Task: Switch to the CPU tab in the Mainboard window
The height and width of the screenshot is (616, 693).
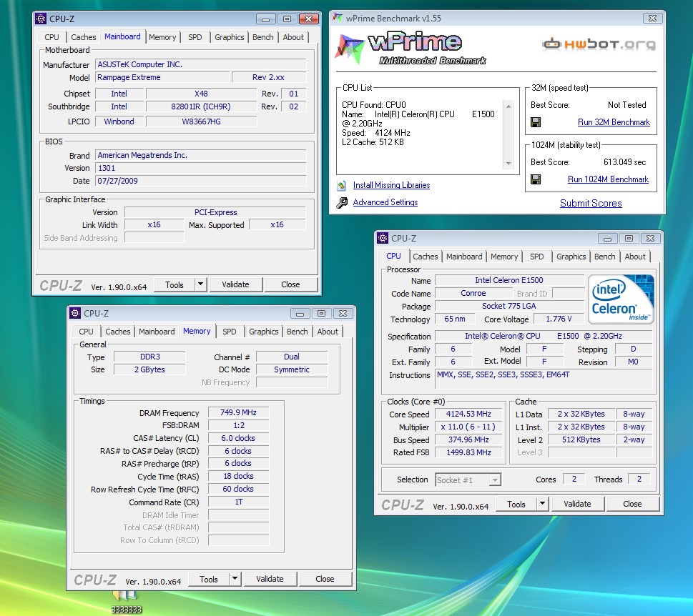Action: click(51, 37)
